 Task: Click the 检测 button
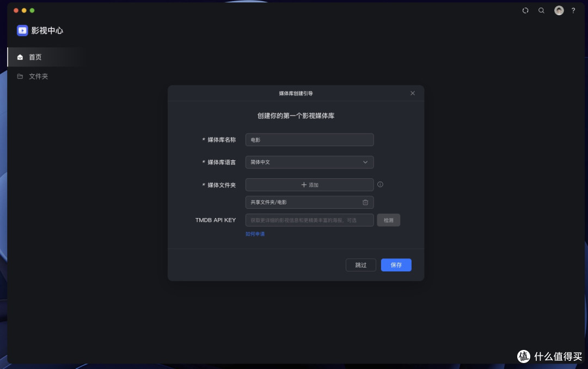[389, 220]
